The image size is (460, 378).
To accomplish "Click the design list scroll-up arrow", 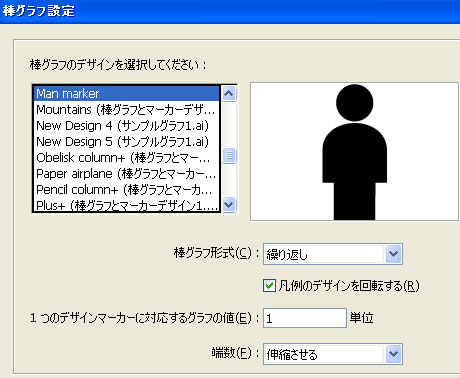I will [x=229, y=93].
